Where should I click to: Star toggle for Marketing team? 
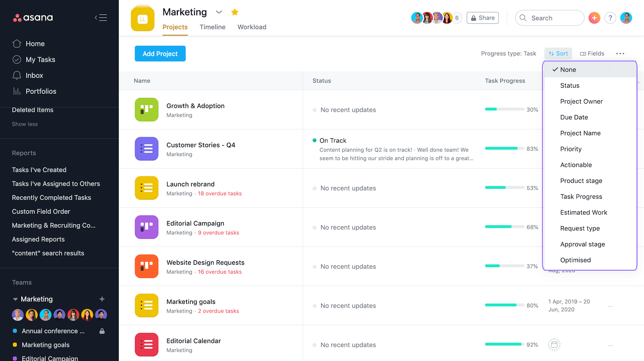point(235,12)
